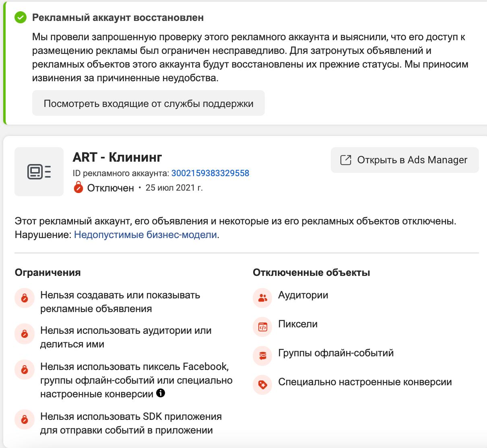Screen dimensions: 487x448
Task: Click restriction icon beside Facebook pixel ban
Action: 25,370
